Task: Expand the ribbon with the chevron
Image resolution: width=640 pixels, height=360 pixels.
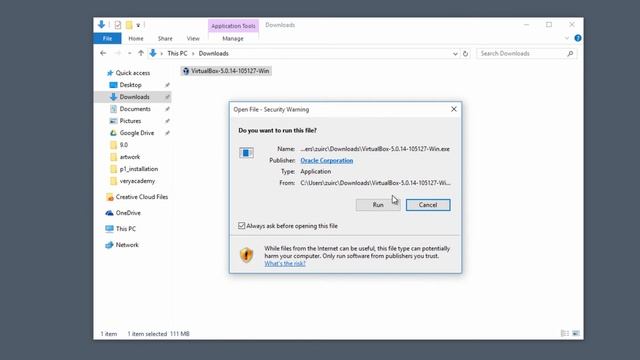Action: [567, 38]
